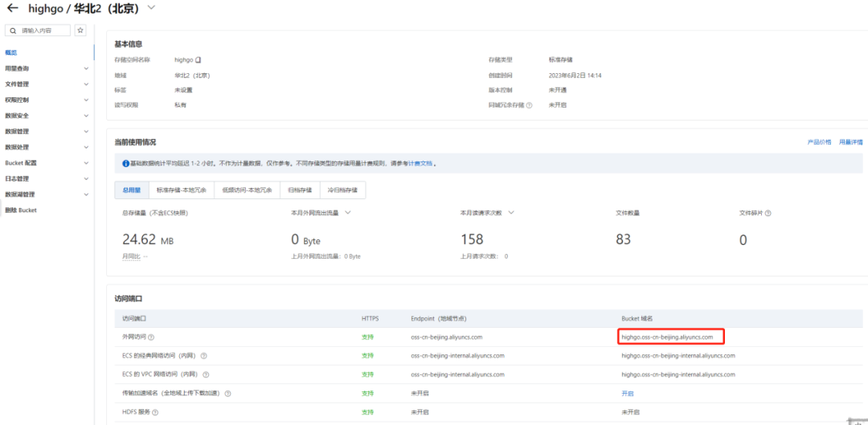Expand 用量查询 sidebar chevron
The height and width of the screenshot is (425, 868).
(x=86, y=68)
